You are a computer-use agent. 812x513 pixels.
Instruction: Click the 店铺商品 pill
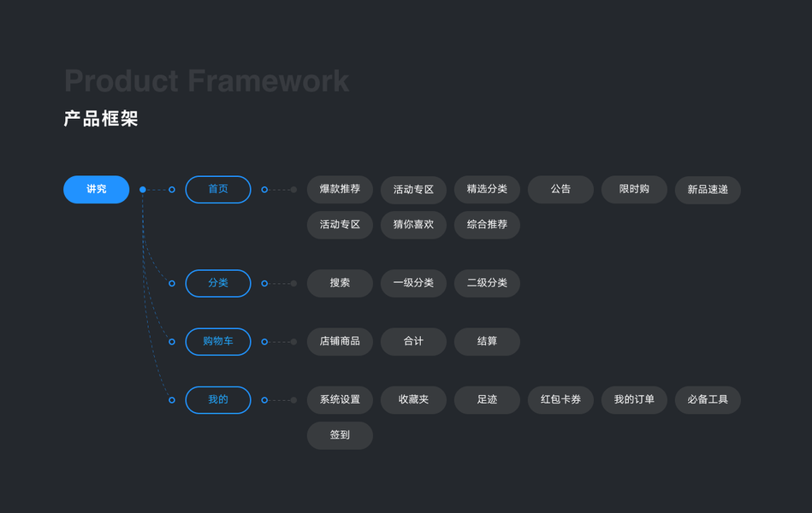point(340,341)
